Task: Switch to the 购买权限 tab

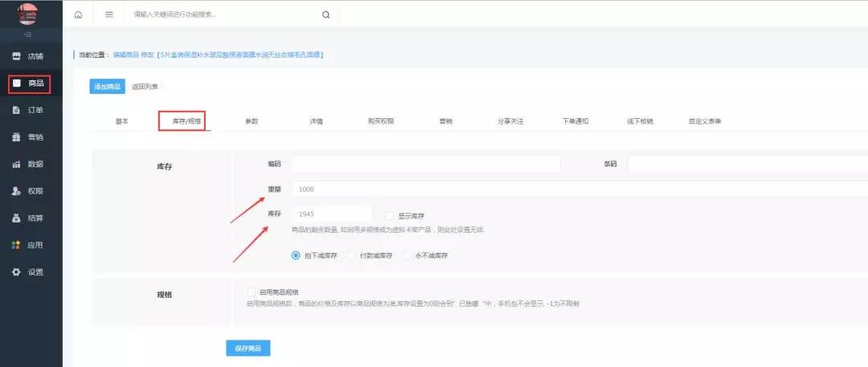Action: pos(381,121)
